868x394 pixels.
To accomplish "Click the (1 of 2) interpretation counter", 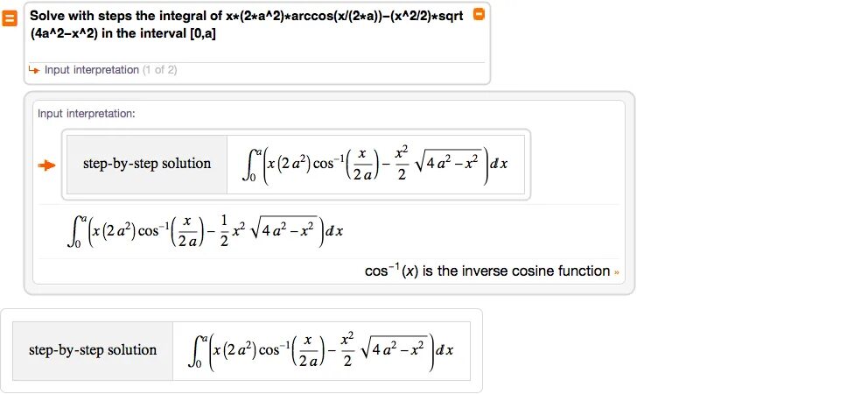I will point(159,70).
